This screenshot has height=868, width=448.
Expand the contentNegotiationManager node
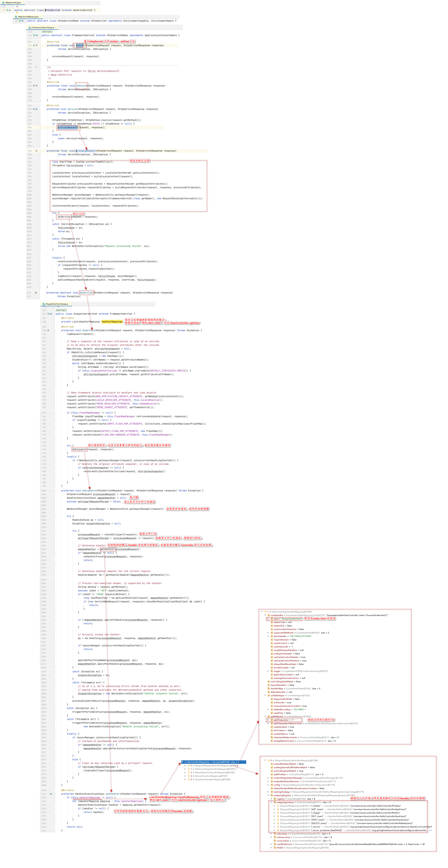click(268, 778)
